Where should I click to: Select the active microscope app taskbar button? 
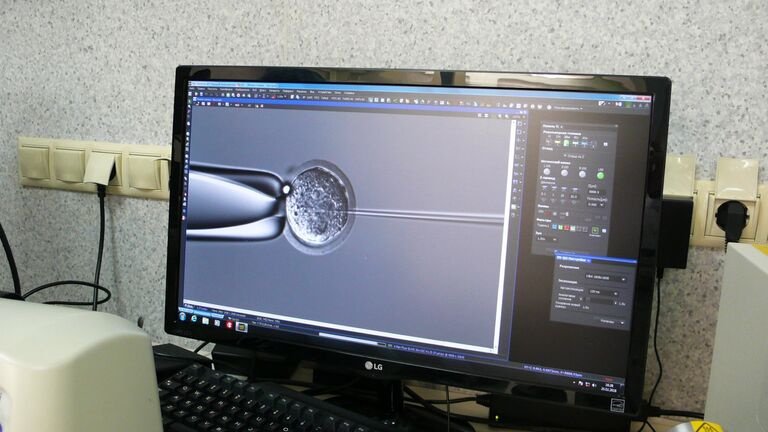point(241,327)
